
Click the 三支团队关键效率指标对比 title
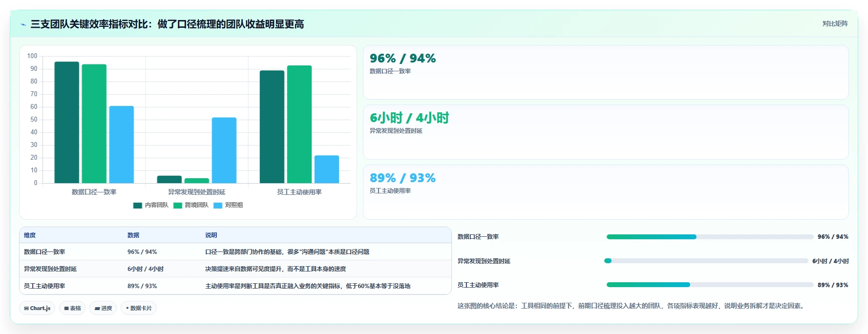pos(167,24)
